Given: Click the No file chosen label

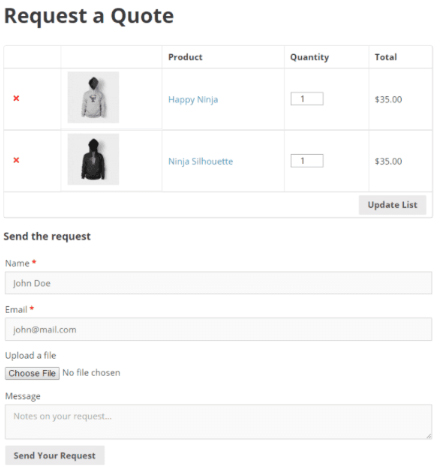Looking at the screenshot, I should [91, 373].
